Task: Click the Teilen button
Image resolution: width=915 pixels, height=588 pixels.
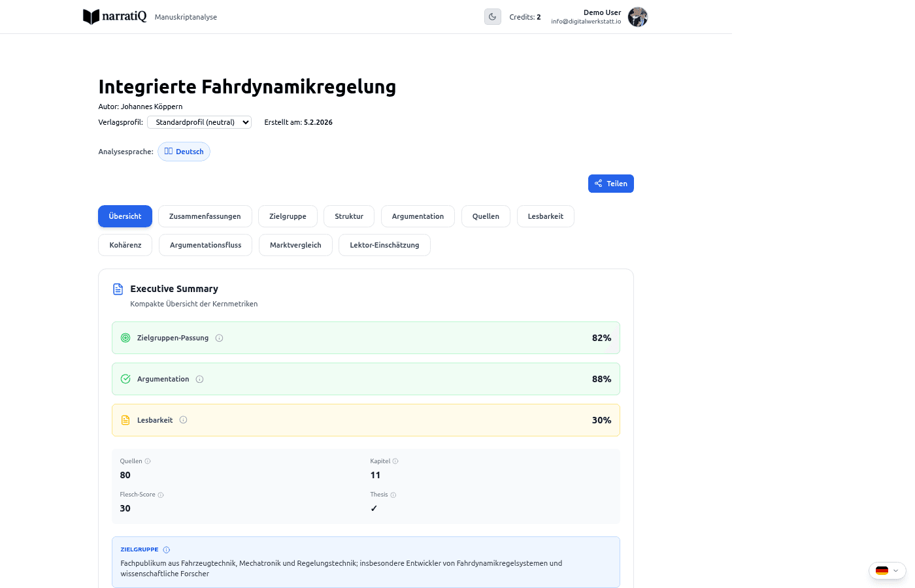Action: coord(611,184)
